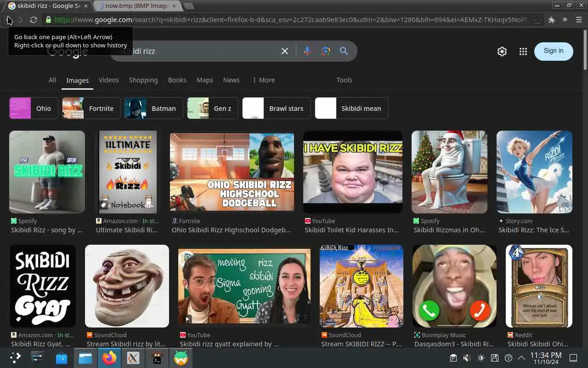Launch Discover software store from taskbar
This screenshot has width=588, height=368.
click(x=62, y=357)
